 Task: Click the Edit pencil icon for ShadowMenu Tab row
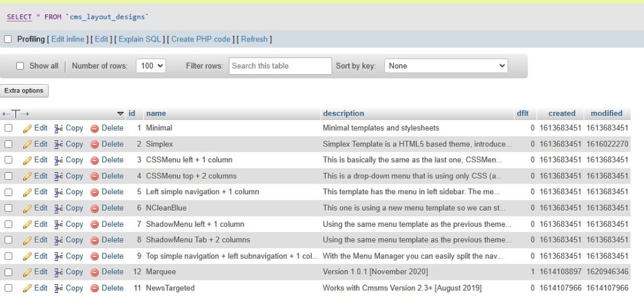(x=27, y=240)
